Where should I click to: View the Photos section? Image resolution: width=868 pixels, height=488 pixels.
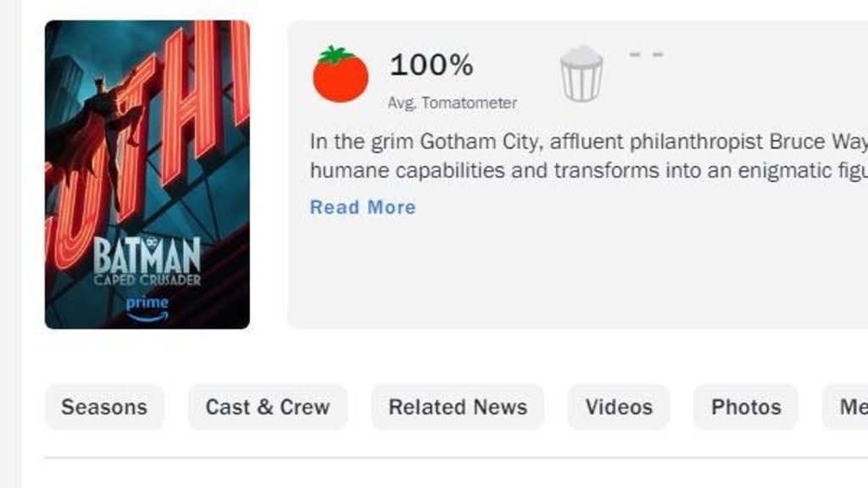[x=746, y=407]
